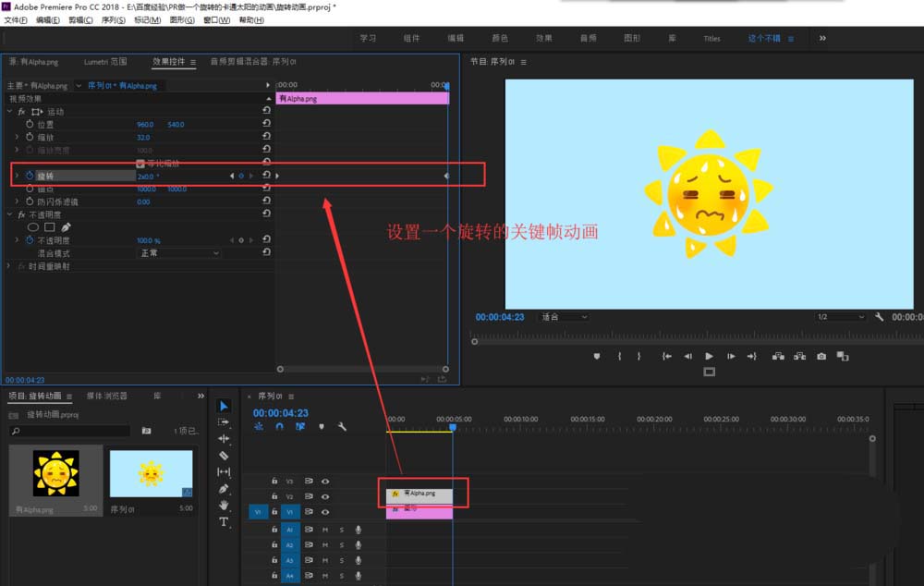This screenshot has width=924, height=586.
Task: Toggle the rotation stopwatch animation icon
Action: coord(30,176)
